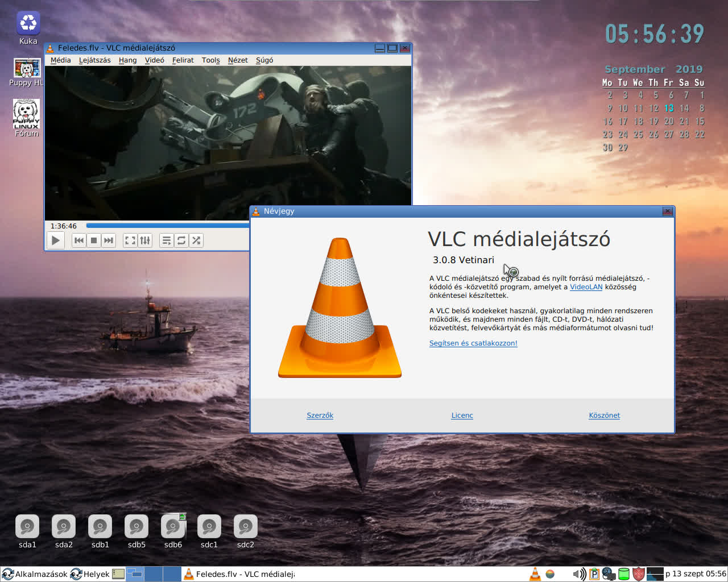
Task: Click the volume speaker tray icon
Action: tap(579, 574)
